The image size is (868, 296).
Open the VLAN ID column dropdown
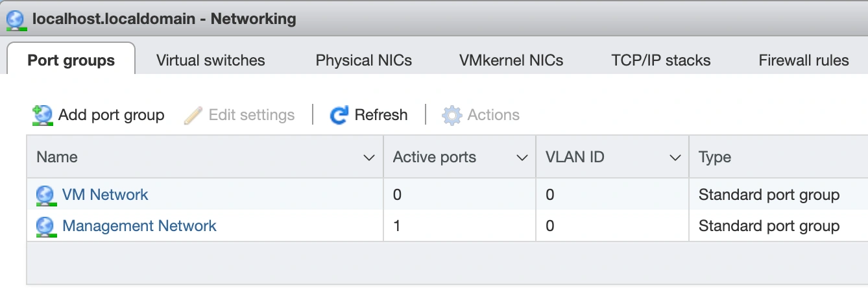(675, 158)
